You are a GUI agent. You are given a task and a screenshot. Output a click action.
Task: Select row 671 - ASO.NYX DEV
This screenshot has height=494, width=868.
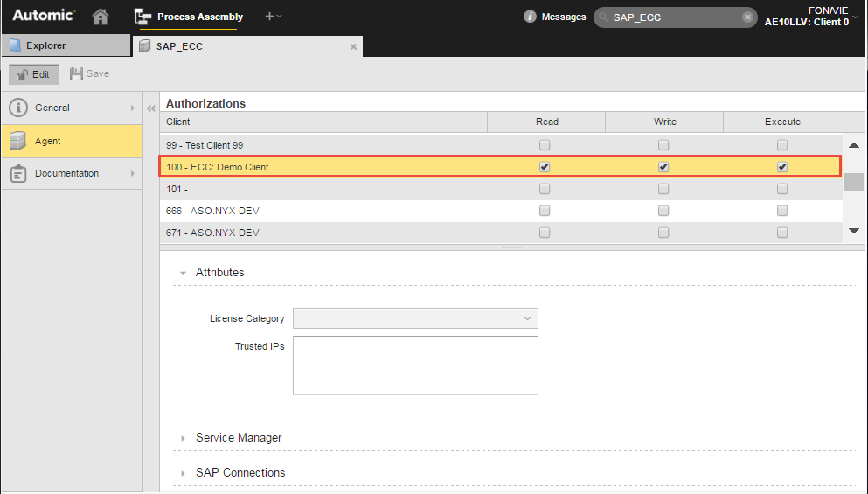[501, 233]
